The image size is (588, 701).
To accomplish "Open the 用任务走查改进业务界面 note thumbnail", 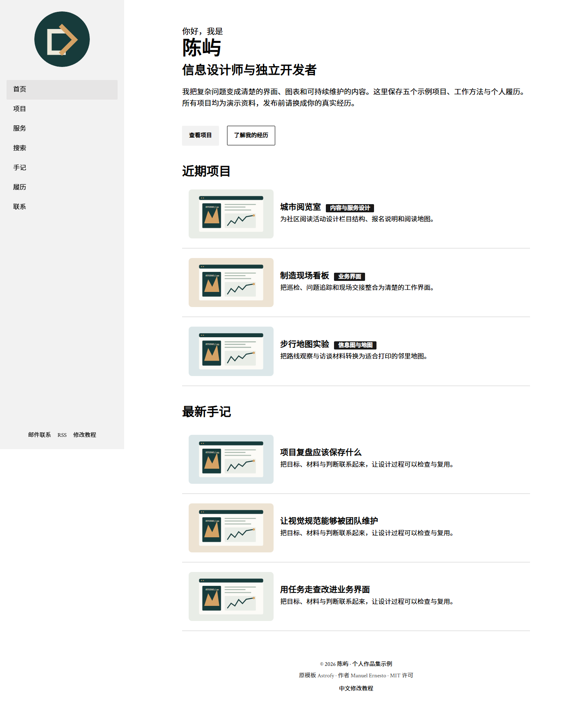I will coord(231,596).
